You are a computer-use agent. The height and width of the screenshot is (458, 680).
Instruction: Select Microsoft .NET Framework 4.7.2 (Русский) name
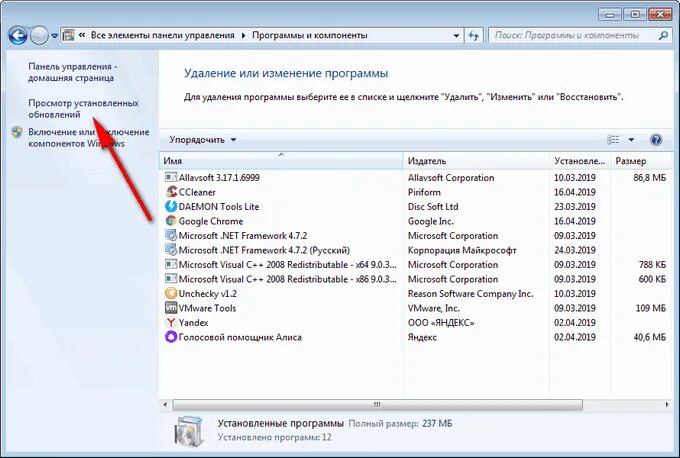[x=264, y=250]
